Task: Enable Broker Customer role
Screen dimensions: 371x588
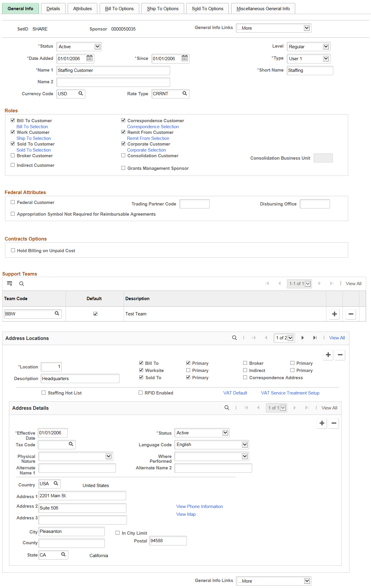Action: [13, 155]
